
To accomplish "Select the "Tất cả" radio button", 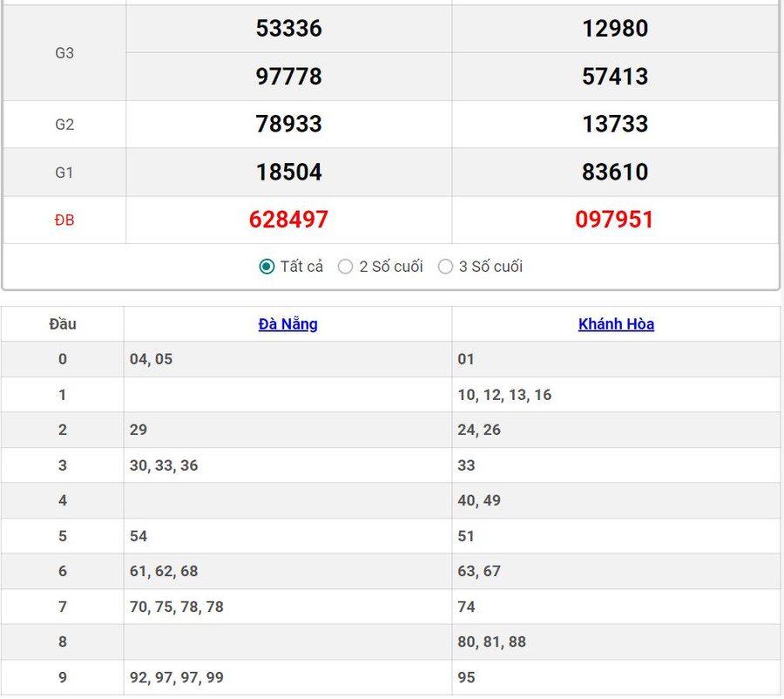I will [267, 267].
